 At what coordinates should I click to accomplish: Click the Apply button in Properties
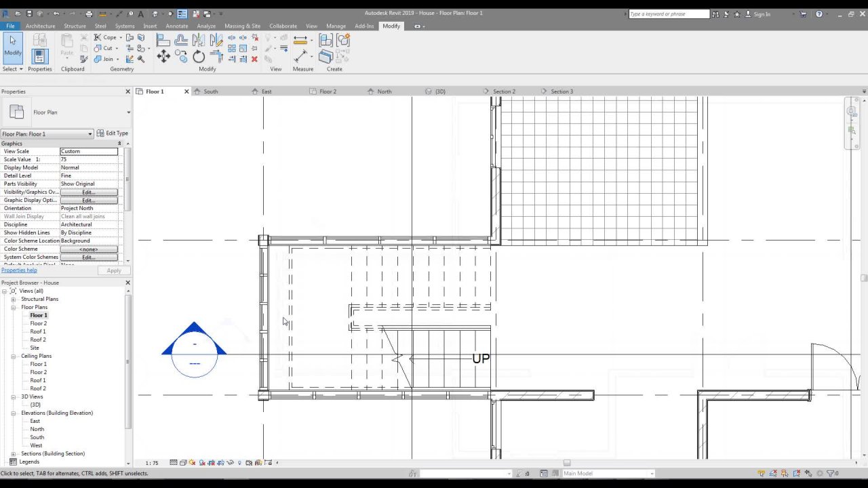113,270
